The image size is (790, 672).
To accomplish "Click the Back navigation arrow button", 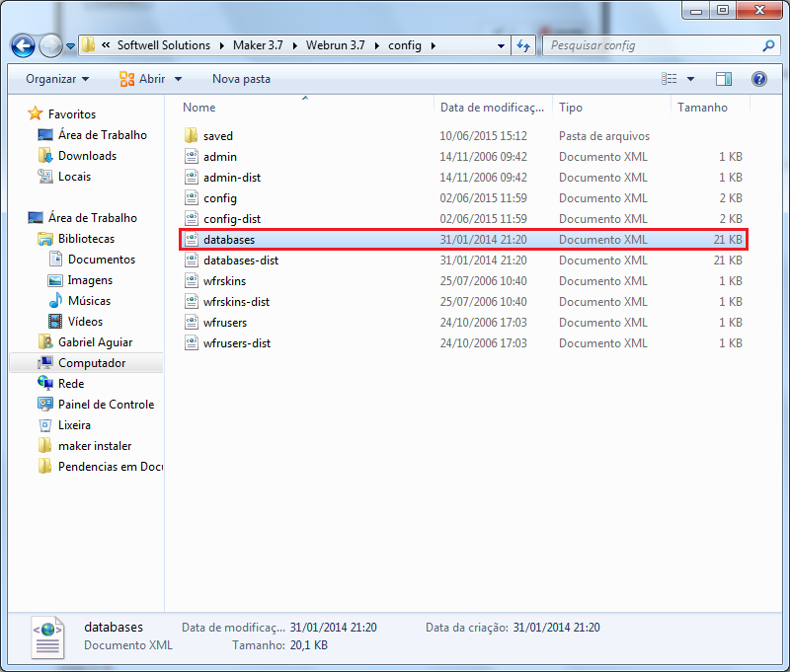I will pos(23,45).
